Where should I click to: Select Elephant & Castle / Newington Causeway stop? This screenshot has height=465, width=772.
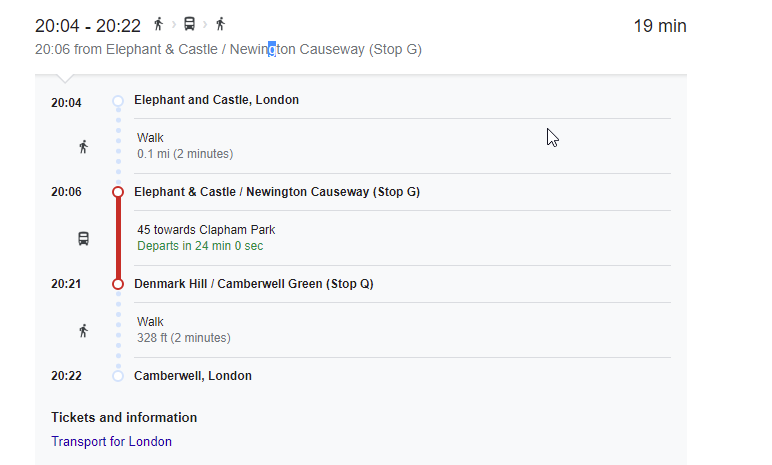coord(277,192)
